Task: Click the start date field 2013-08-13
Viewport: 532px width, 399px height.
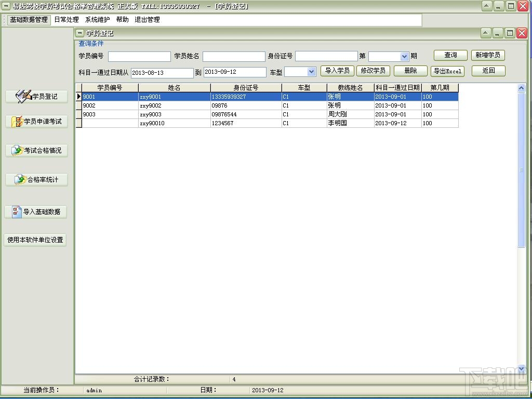Action: pyautogui.click(x=162, y=73)
